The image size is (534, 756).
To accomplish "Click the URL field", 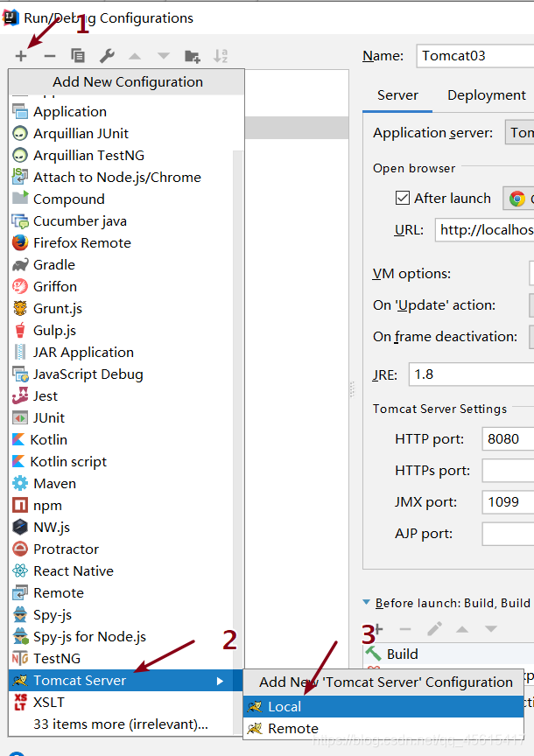I will pyautogui.click(x=484, y=230).
